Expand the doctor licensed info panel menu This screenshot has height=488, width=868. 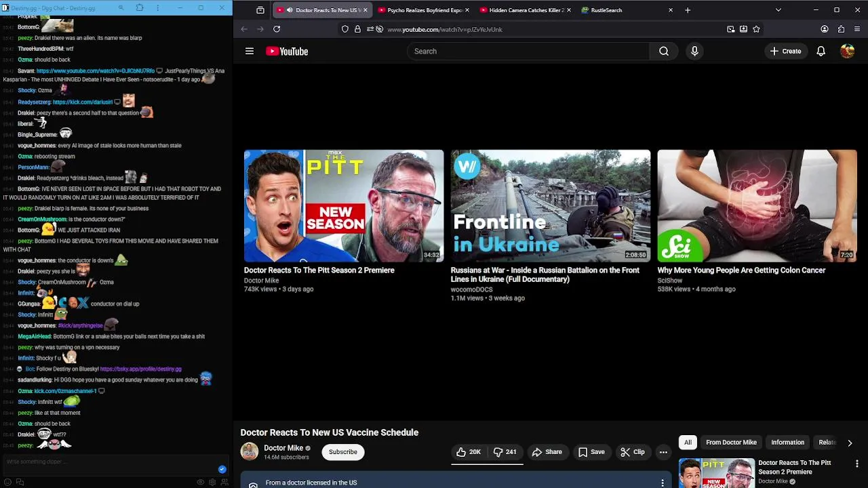click(x=663, y=483)
